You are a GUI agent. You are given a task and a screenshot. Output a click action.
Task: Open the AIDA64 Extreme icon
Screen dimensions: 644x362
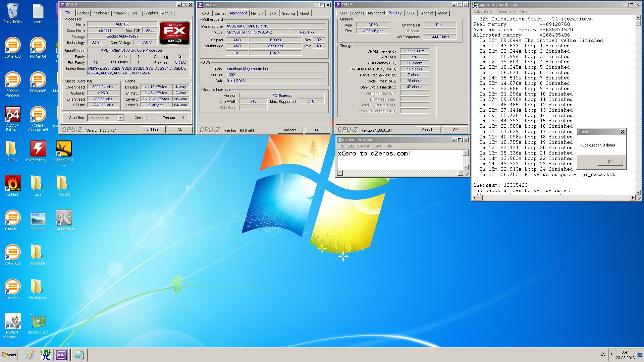point(12,119)
